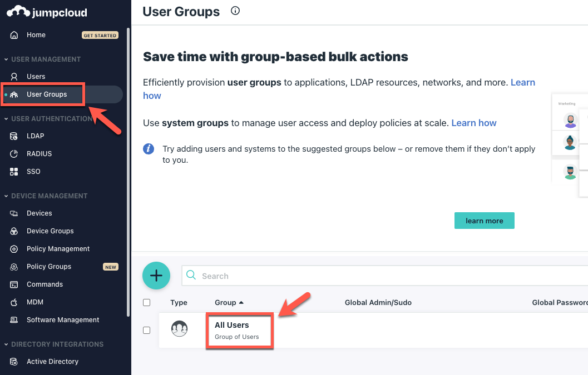Click 'Save time with group-based bulk actions' heading
This screenshot has width=588, height=375.
click(275, 57)
